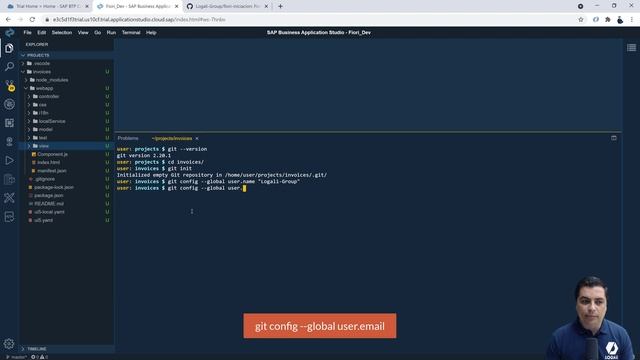Open README.md file

click(49, 204)
